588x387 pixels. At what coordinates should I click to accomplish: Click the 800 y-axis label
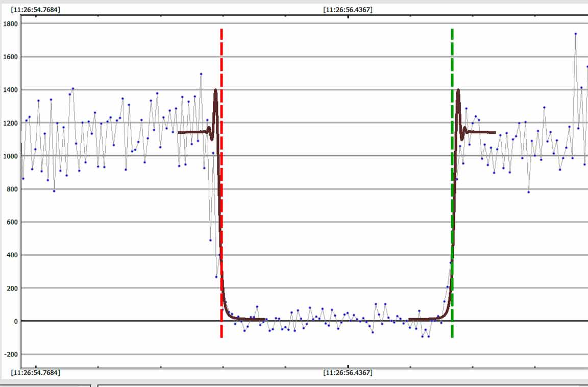point(12,189)
